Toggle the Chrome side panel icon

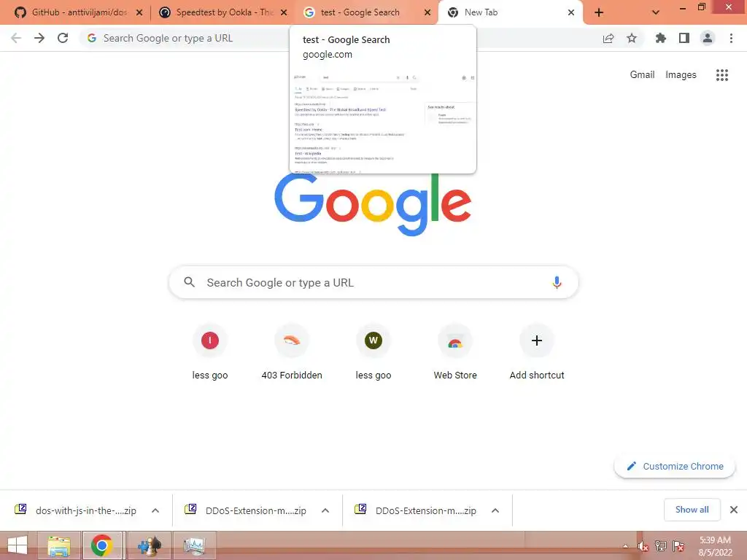pyautogui.click(x=684, y=38)
